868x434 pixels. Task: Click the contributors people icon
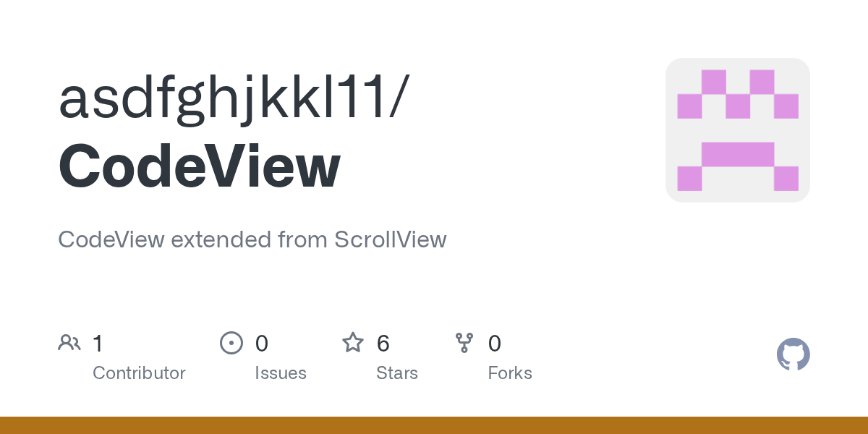(69, 343)
